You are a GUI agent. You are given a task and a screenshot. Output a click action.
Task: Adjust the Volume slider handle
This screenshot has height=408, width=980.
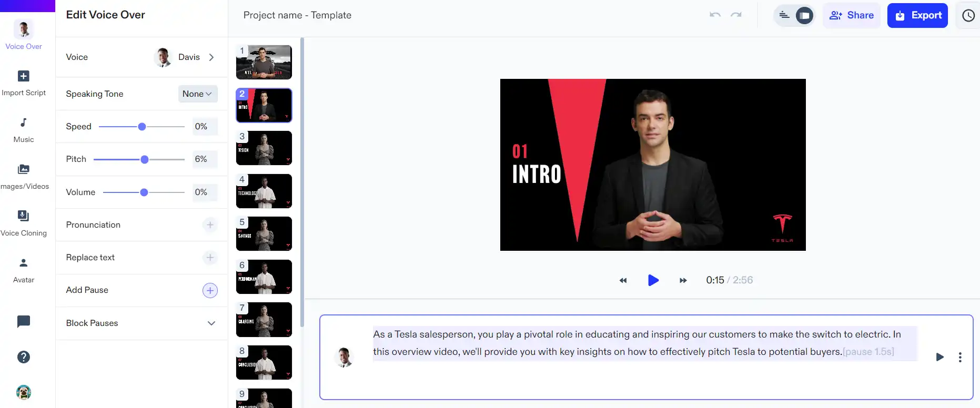(144, 192)
